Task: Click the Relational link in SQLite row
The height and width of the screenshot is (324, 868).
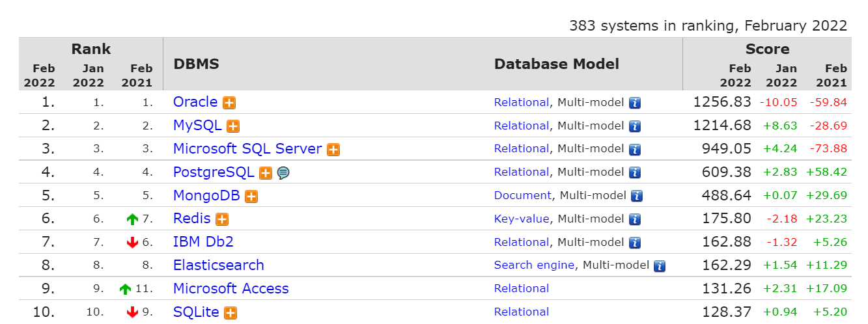Action: click(522, 312)
